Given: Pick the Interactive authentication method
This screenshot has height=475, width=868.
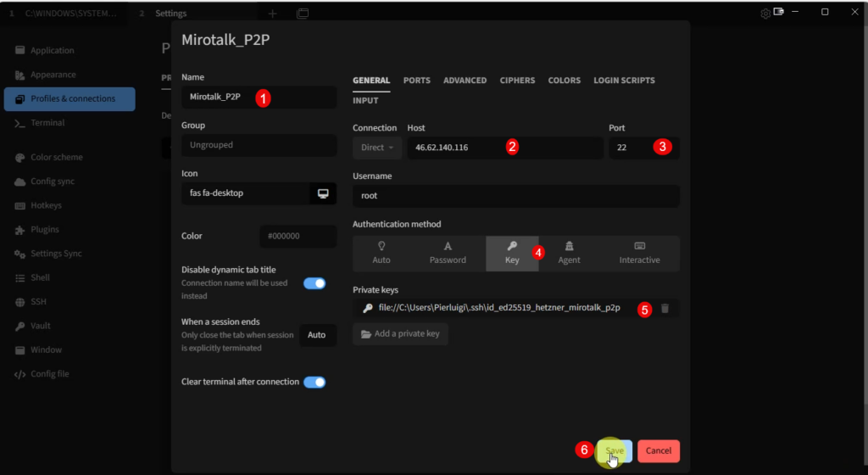Looking at the screenshot, I should click(639, 253).
